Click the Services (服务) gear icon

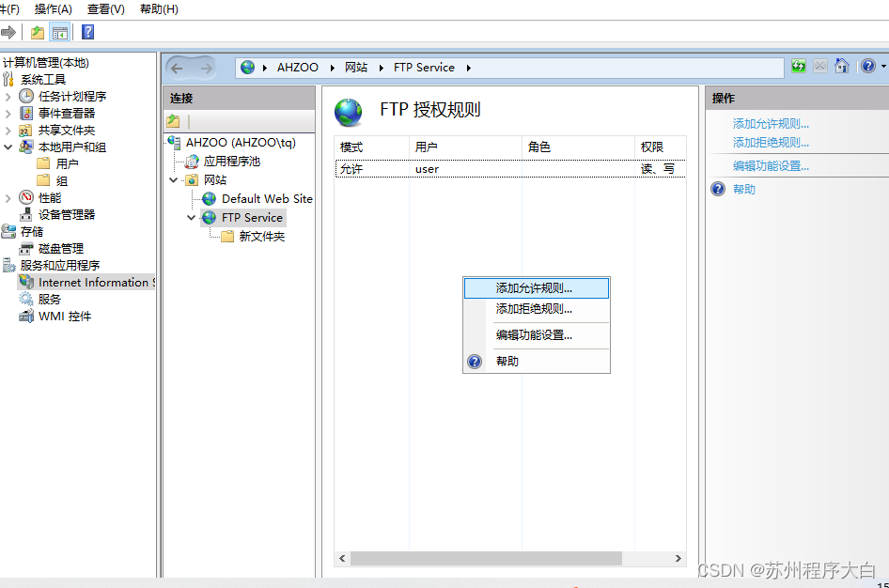[26, 299]
